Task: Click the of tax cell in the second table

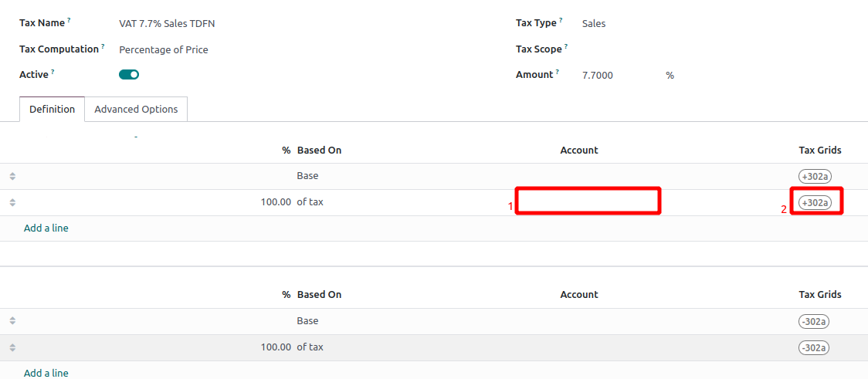Action: [310, 347]
